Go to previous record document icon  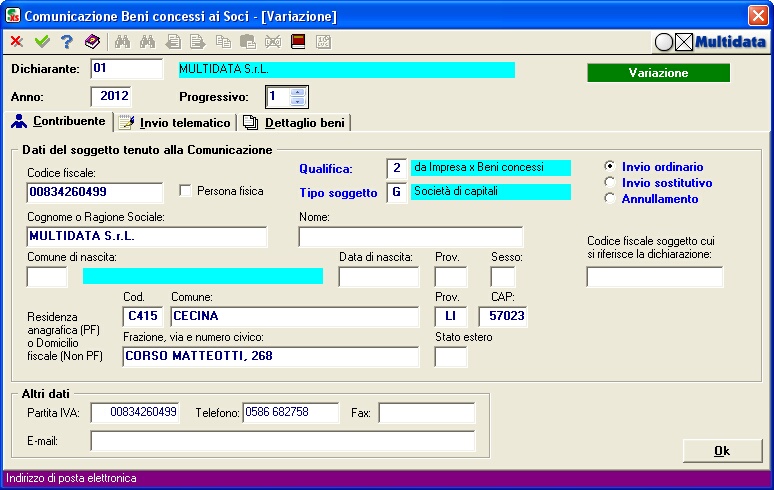coord(173,42)
